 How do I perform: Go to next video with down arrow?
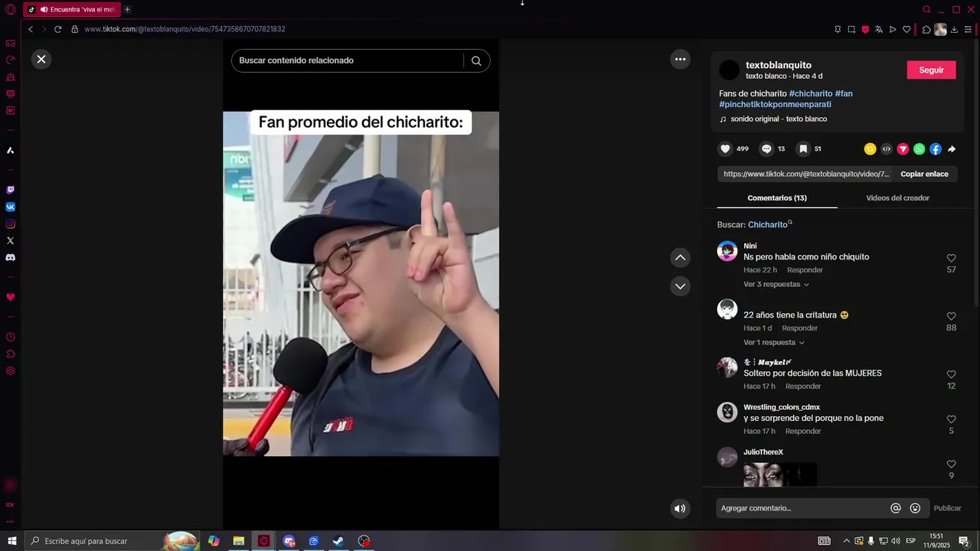tap(680, 286)
